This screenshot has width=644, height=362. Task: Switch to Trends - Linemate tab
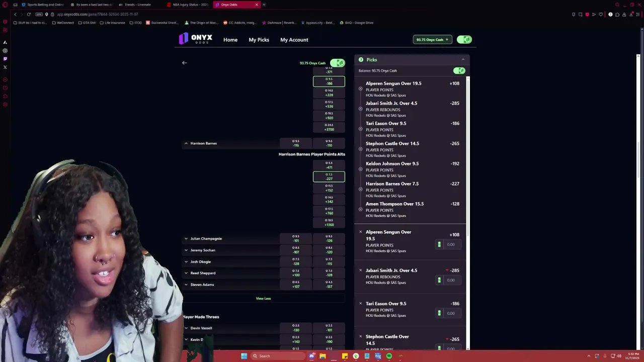[138, 5]
